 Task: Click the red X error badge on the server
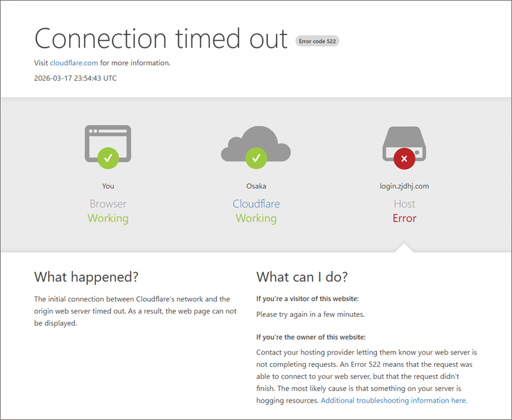pyautogui.click(x=404, y=158)
